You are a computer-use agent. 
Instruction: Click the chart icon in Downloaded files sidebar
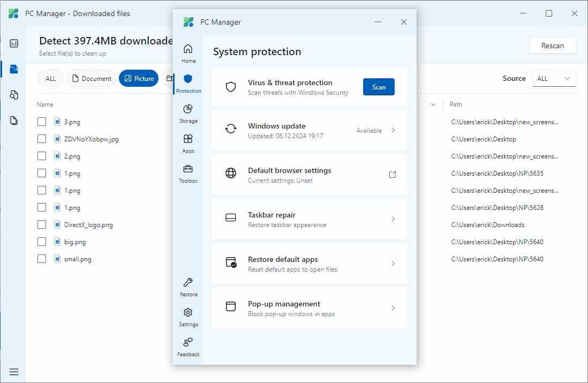point(14,43)
